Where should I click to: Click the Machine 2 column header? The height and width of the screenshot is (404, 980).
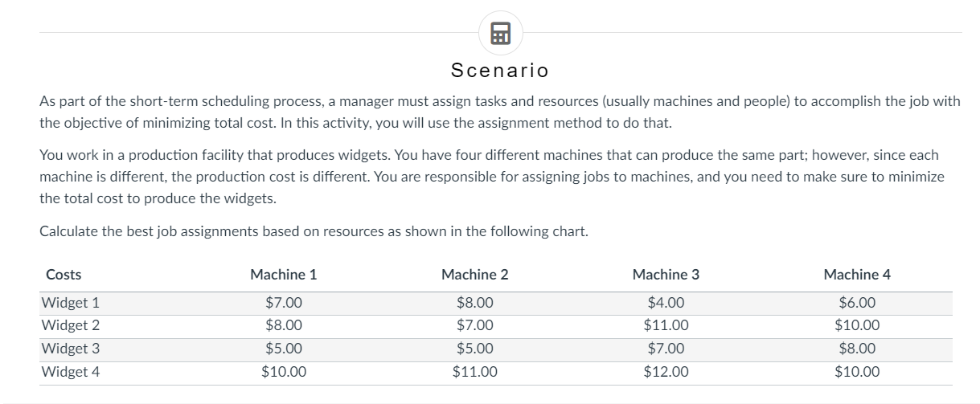[474, 275]
